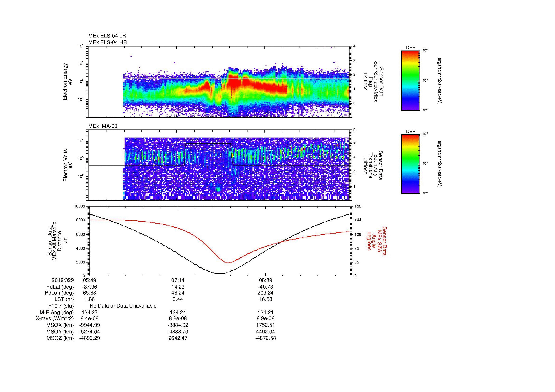Click the '10000' altitude axis tick label
Image resolution: width=555 pixels, height=392 pixels.
tap(79, 206)
